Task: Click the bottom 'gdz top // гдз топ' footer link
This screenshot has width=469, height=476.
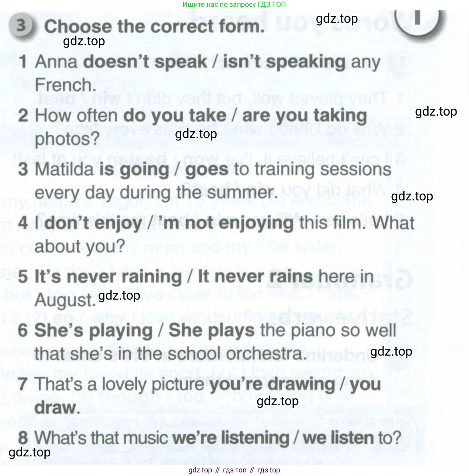Action: 234,470
